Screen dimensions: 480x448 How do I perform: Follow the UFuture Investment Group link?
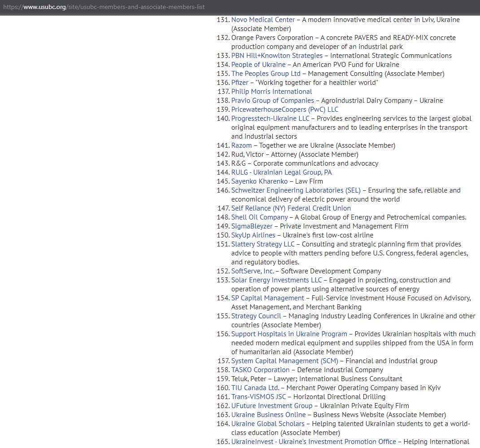pyautogui.click(x=272, y=406)
